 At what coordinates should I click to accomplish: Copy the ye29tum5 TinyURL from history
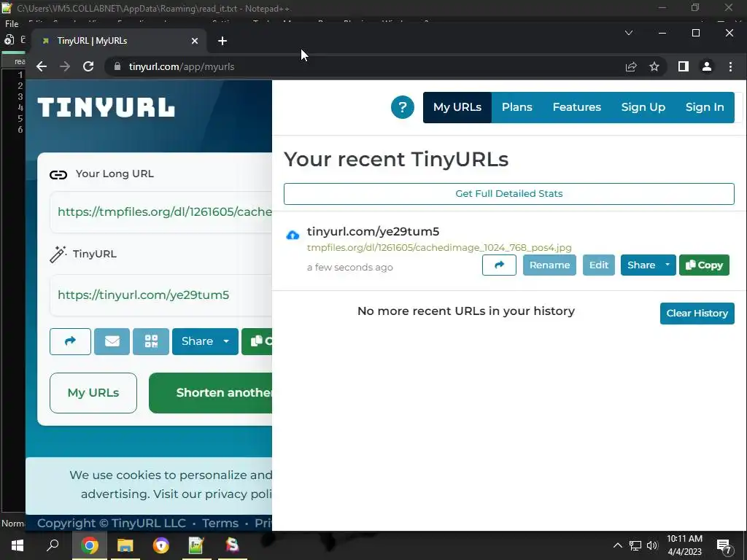pyautogui.click(x=704, y=265)
